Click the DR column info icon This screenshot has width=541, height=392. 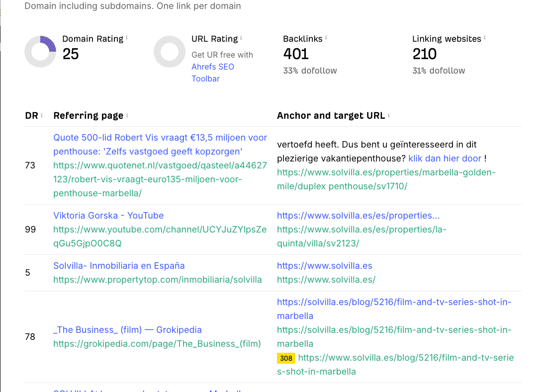click(42, 115)
